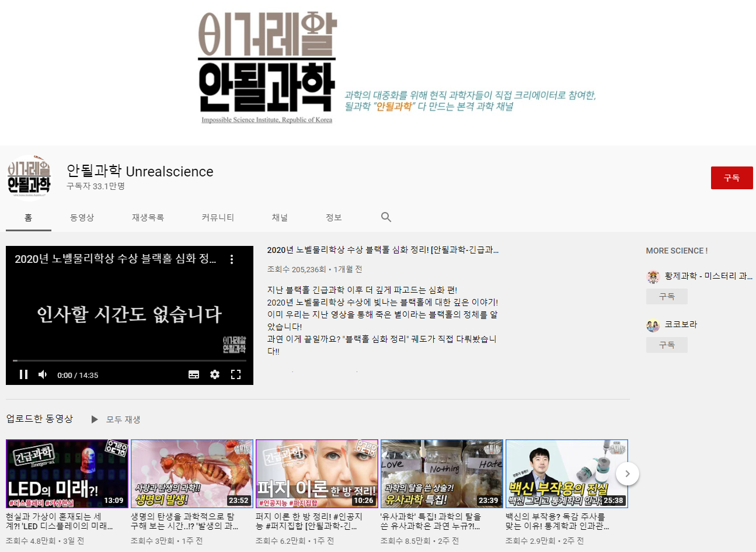Image resolution: width=756 pixels, height=552 pixels.
Task: Click the 황제과학 channel avatar icon
Action: click(653, 276)
